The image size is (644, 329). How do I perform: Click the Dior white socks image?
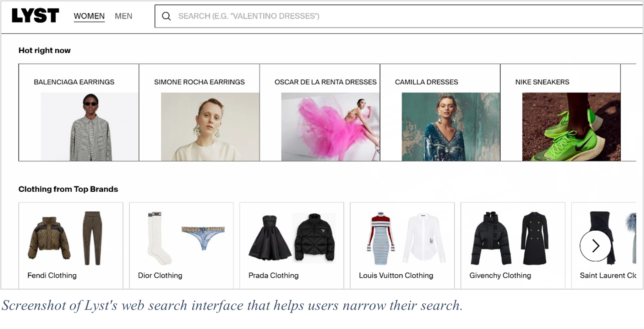pyautogui.click(x=159, y=238)
